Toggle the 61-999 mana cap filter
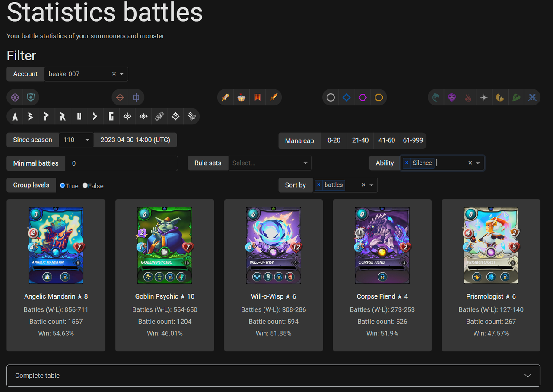 point(413,140)
